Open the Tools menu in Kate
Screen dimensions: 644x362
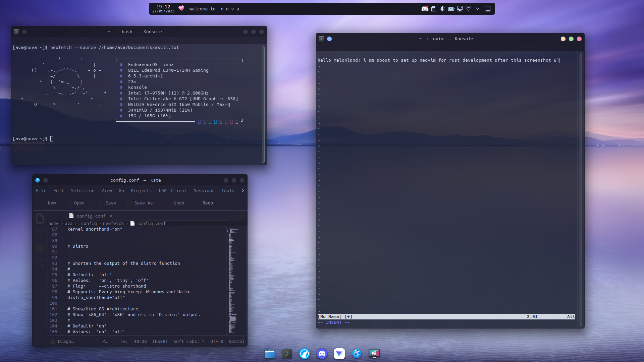(x=228, y=191)
